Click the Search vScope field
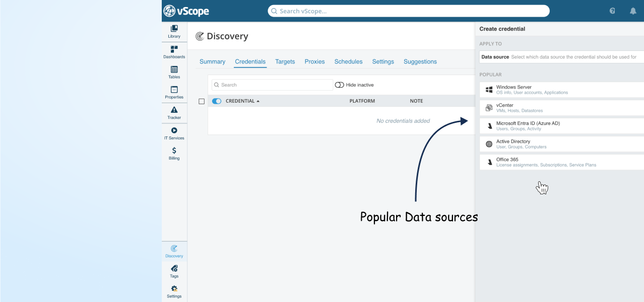The width and height of the screenshot is (644, 302). (x=408, y=11)
